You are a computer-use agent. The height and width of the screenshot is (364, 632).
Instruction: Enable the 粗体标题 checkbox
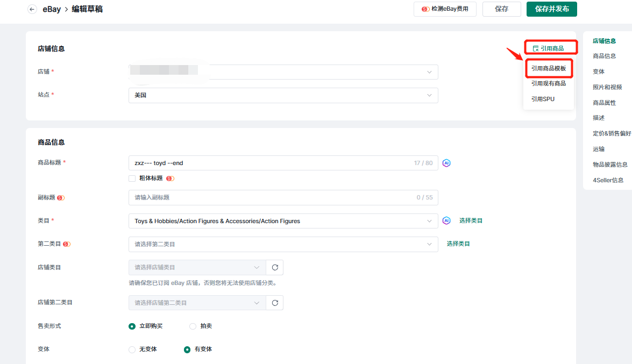click(x=132, y=179)
